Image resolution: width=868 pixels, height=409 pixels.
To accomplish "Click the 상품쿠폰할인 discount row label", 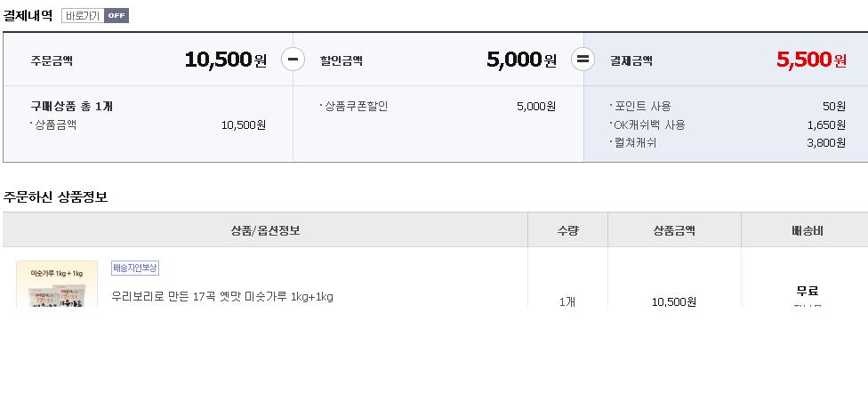I will [356, 106].
